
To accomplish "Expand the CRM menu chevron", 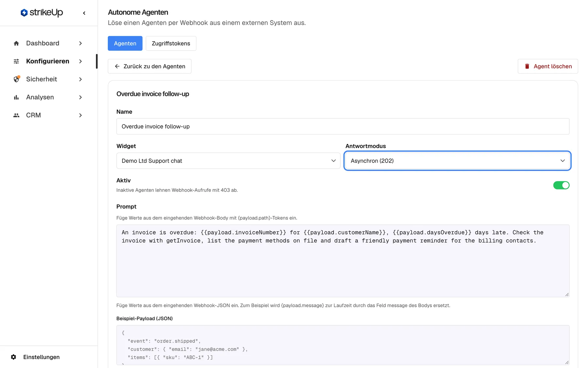I will point(80,115).
